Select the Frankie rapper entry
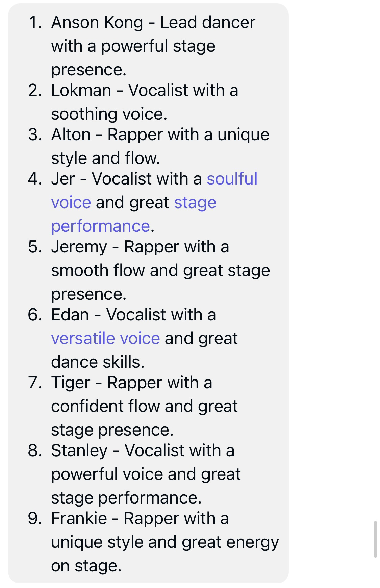 point(154,542)
